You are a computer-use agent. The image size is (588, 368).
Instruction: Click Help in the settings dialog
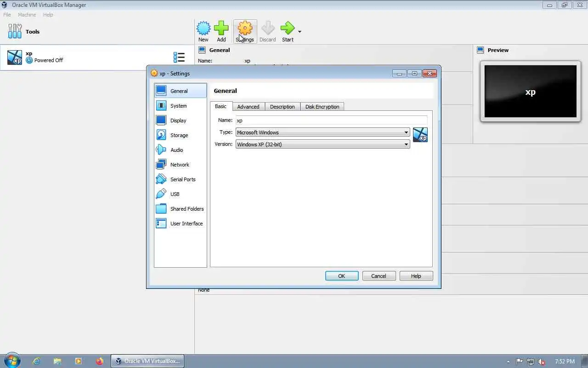[416, 276]
